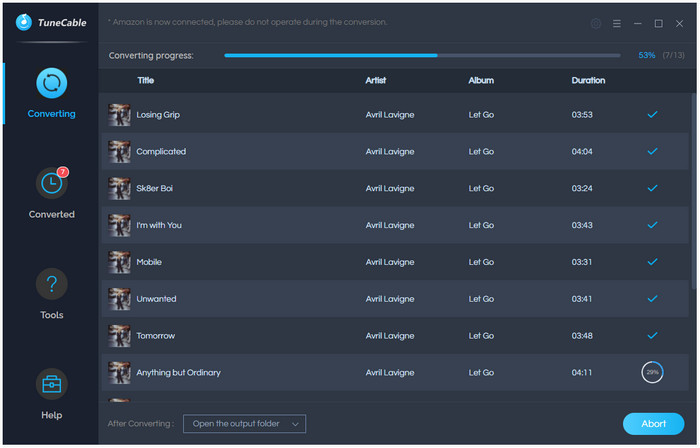Click the checkmark for I'm with You
The height and width of the screenshot is (448, 700).
click(x=652, y=225)
